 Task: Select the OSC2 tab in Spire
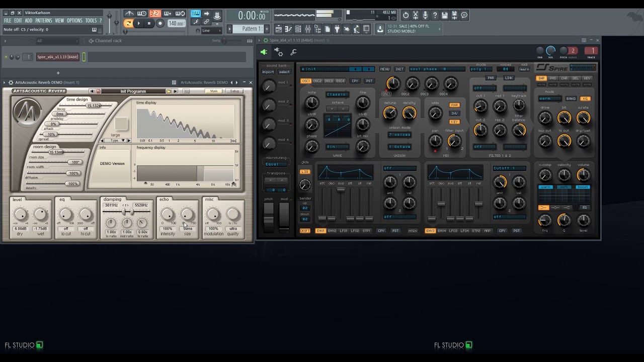pos(317,81)
